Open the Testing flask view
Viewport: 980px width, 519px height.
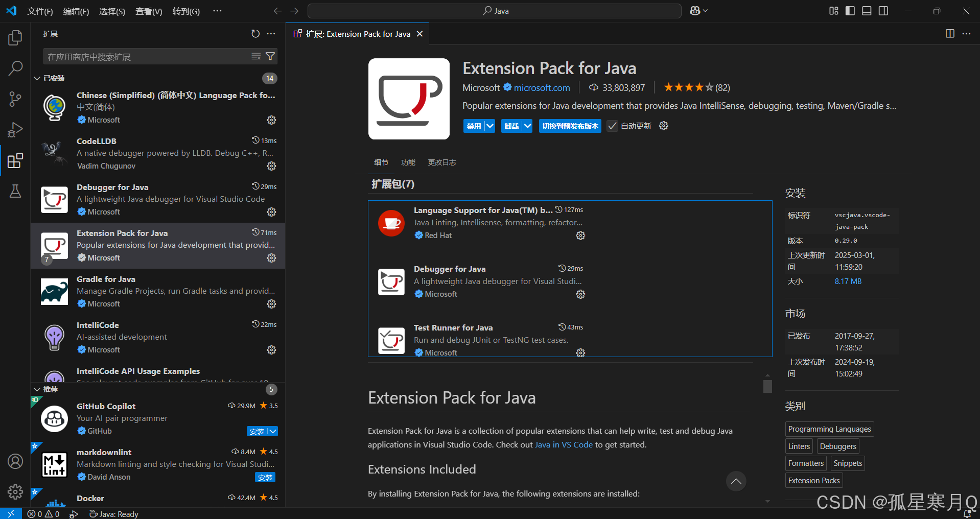pos(15,191)
